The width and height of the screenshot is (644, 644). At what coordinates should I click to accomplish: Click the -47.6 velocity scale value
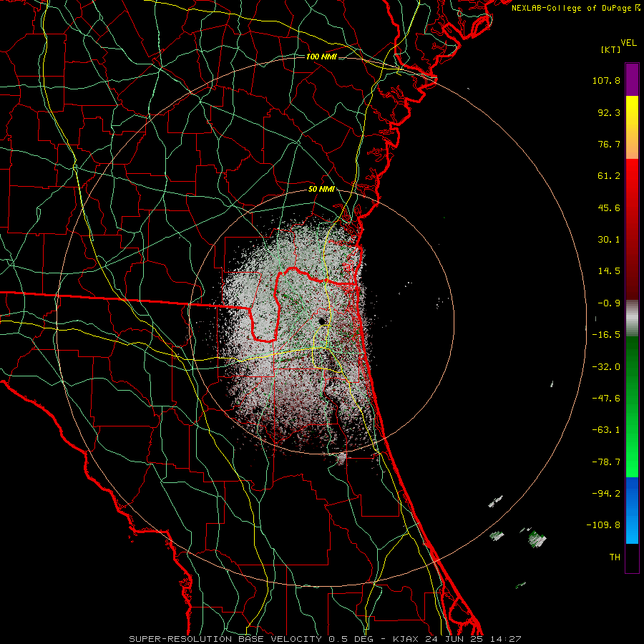click(606, 399)
